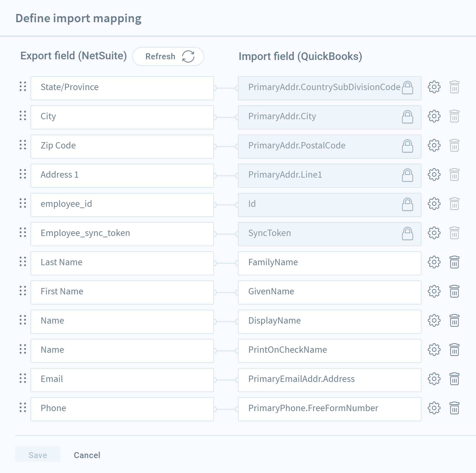Grab drag handle of First Name row
Screen dimensions: 476x473
pyautogui.click(x=23, y=291)
